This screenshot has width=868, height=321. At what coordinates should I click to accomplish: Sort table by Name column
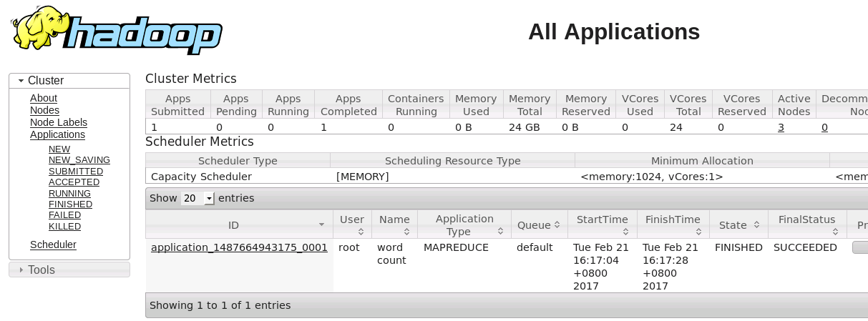pos(394,224)
